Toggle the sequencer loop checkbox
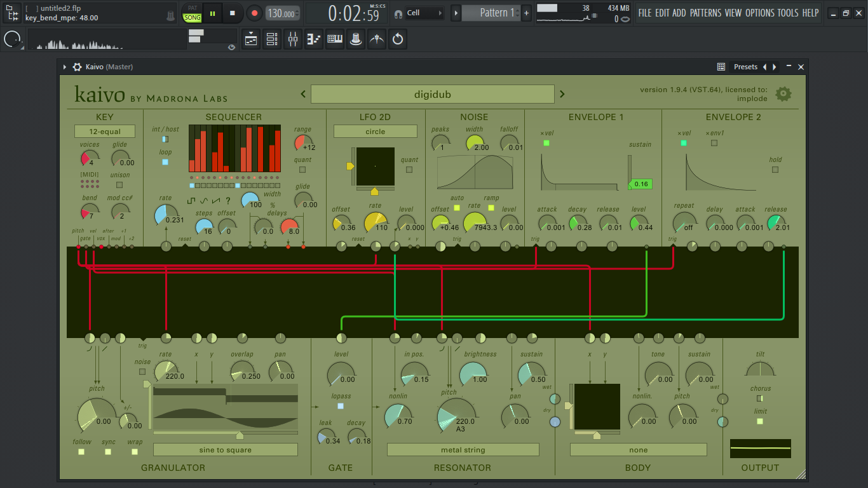The height and width of the screenshot is (488, 868). pyautogui.click(x=165, y=162)
